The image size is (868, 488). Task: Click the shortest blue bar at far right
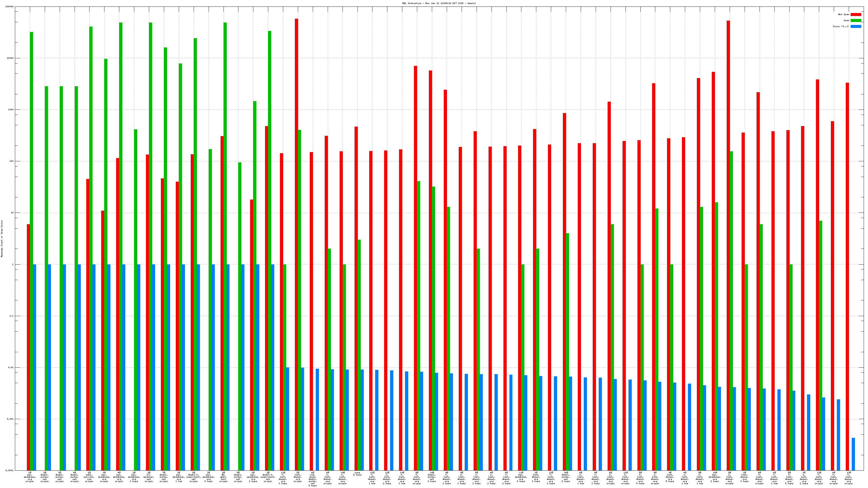[853, 454]
